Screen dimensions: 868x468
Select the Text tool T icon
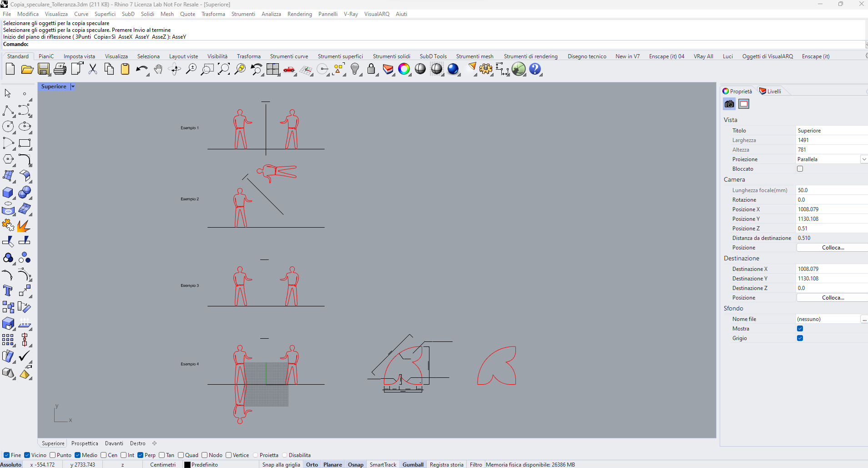point(8,290)
